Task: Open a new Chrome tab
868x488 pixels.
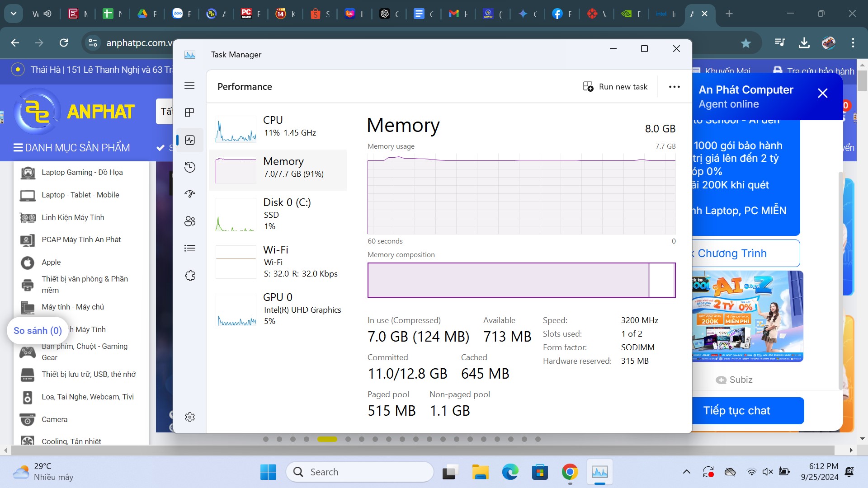Action: coord(729,14)
